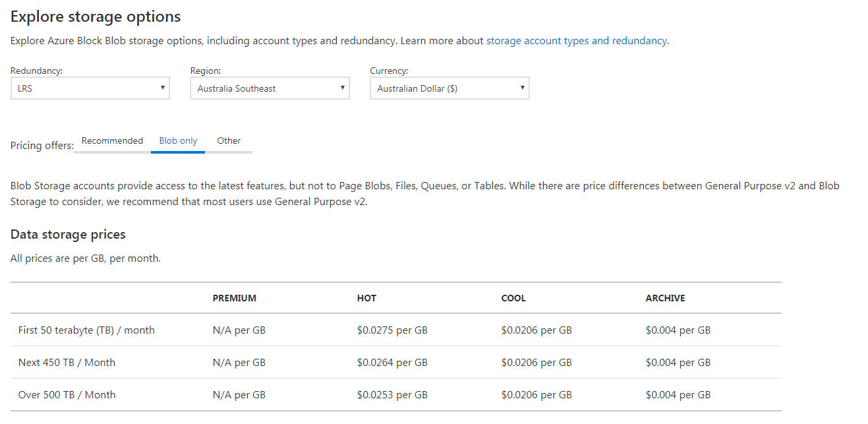Click Cool price in Over 500 TB row
The image size is (868, 424).
pyautogui.click(x=536, y=395)
